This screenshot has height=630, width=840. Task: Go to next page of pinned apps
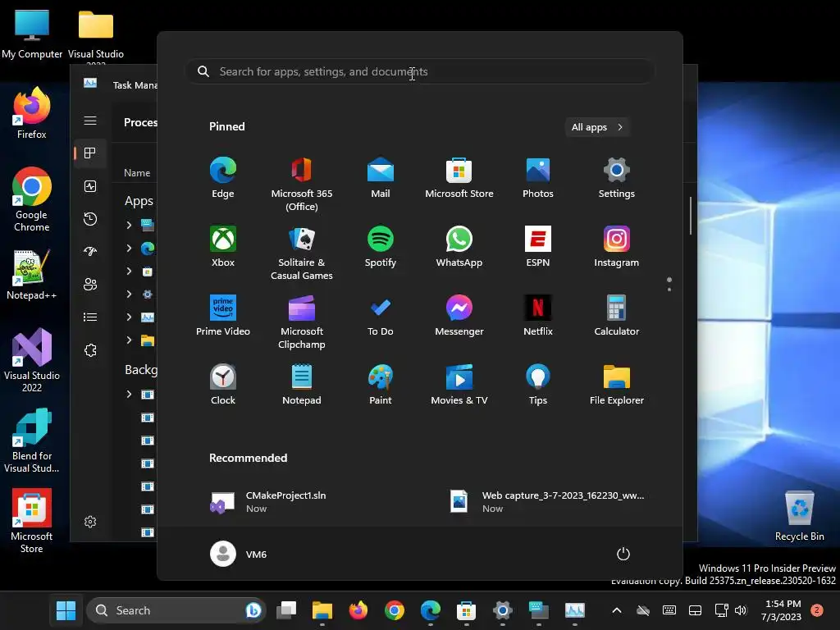(x=669, y=290)
